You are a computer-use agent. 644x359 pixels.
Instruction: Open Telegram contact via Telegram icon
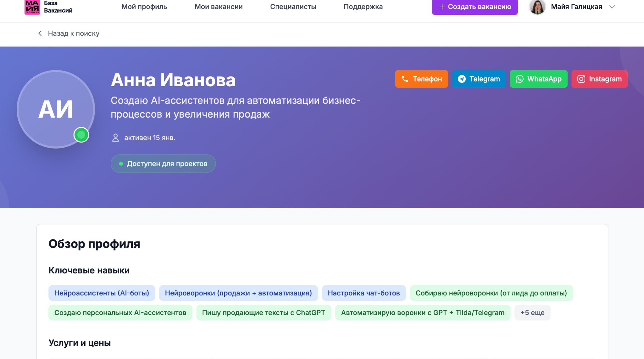[462, 79]
